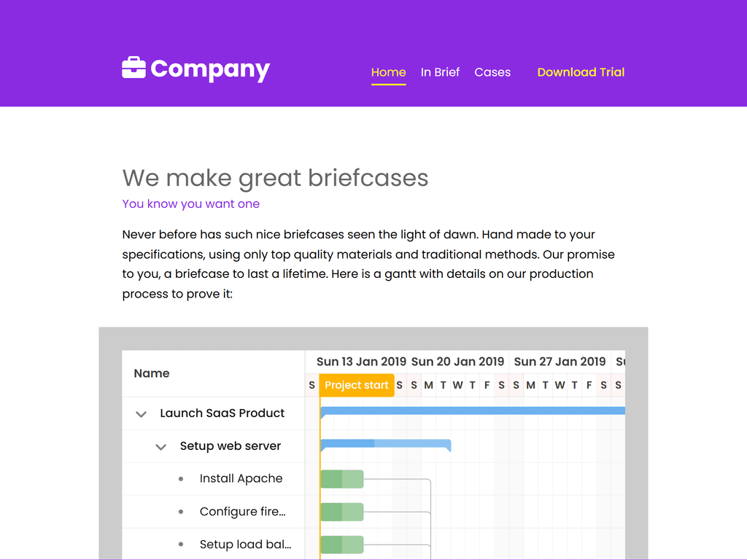Open the Cases navigation link

[492, 72]
